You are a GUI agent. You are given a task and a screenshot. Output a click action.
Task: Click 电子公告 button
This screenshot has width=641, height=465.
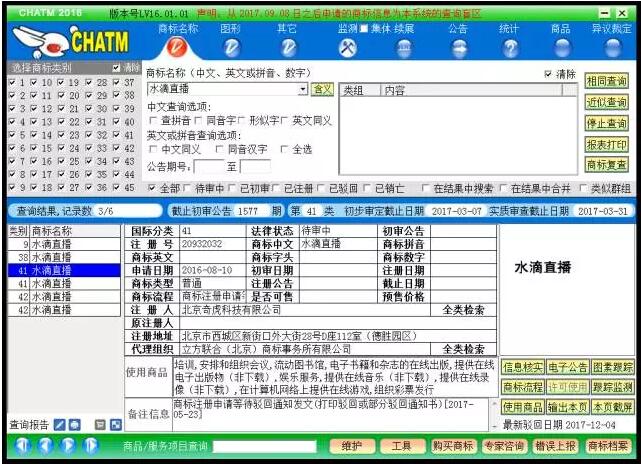coord(567,367)
